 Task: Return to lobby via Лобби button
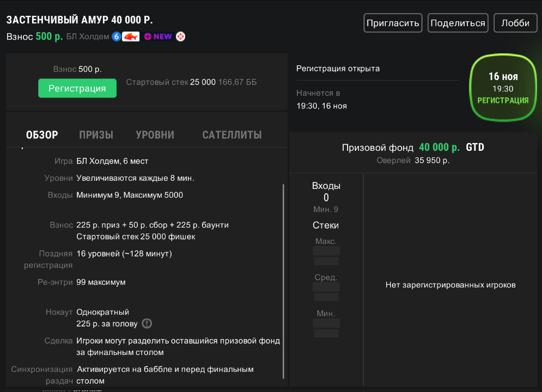tap(515, 23)
